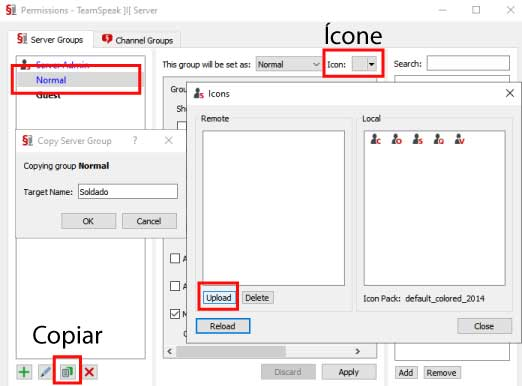Close the Copy Server Group dialog
This screenshot has width=522, height=386.
click(169, 140)
